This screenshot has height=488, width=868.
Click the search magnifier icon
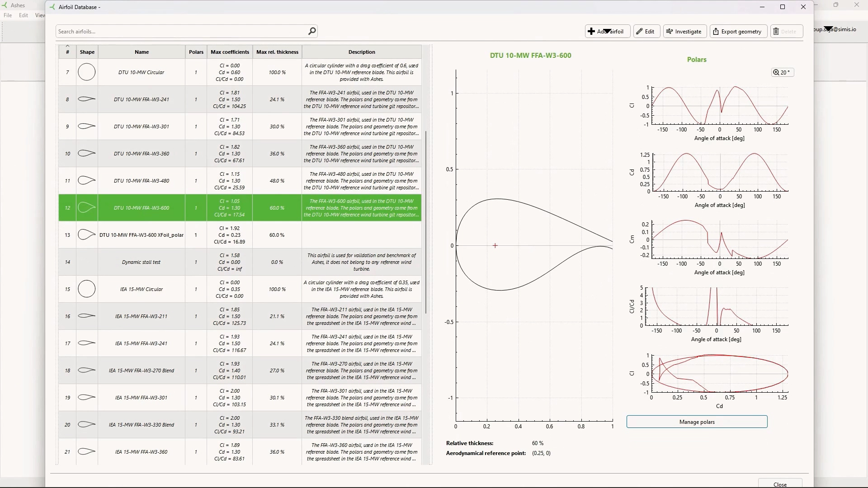(312, 31)
